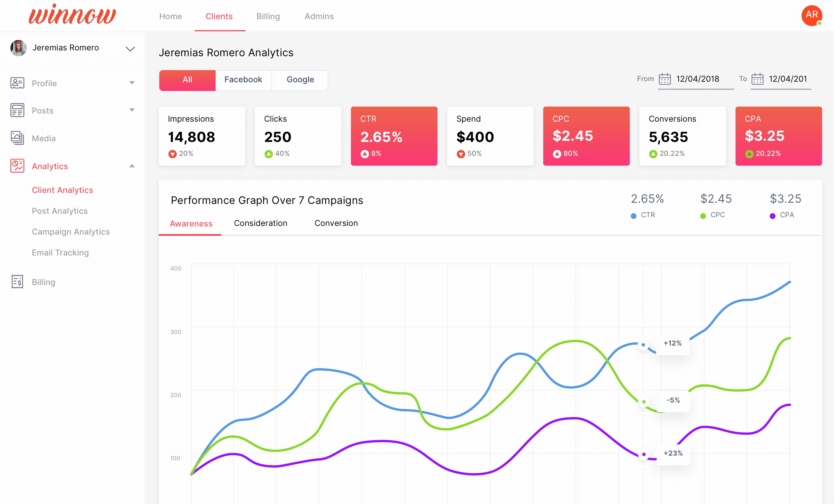Screen dimensions: 834x504
Task: Open the From date calendar icon
Action: (x=664, y=79)
